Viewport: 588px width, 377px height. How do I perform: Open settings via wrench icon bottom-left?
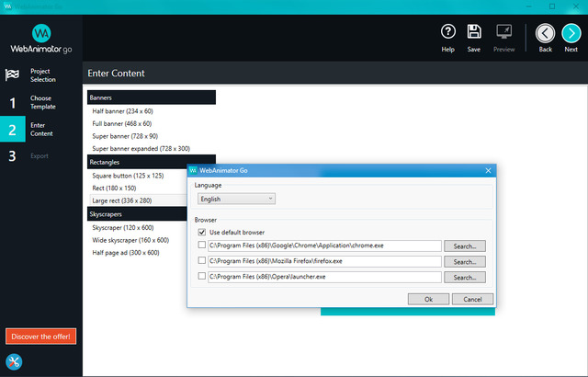click(x=15, y=361)
